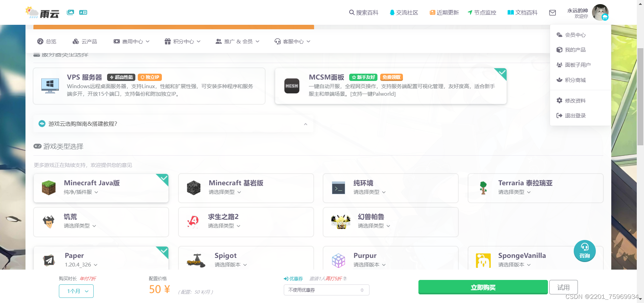Open 请选择版本 under Spigot
This screenshot has height=303, width=644.
(231, 265)
